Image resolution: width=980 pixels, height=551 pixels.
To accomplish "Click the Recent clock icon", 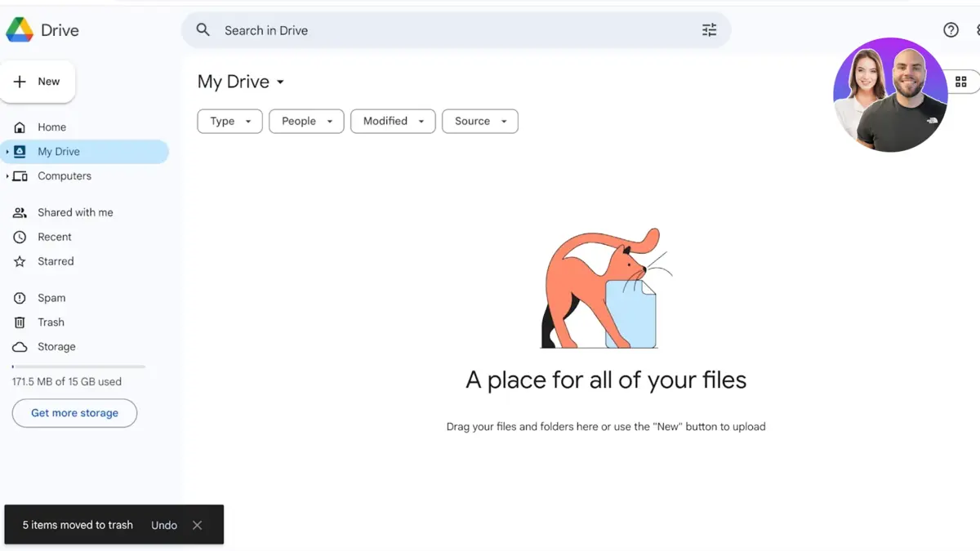I will click(x=20, y=237).
